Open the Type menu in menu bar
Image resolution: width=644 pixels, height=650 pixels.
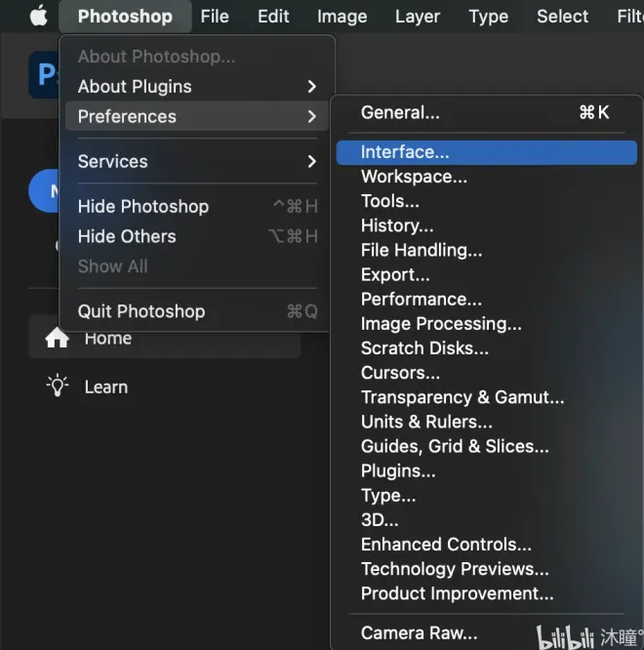pos(488,17)
